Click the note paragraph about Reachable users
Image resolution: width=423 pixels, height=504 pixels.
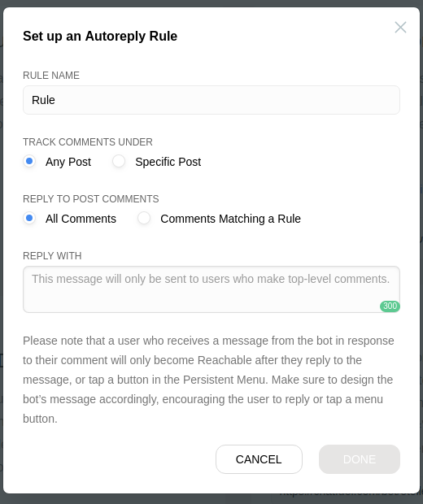tap(208, 380)
